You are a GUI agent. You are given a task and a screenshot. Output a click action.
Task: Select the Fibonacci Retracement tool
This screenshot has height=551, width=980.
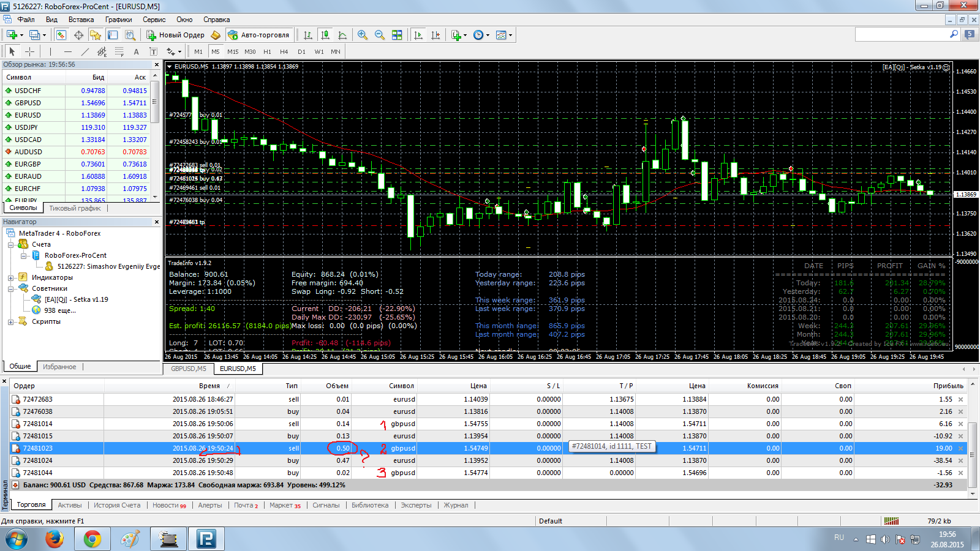(x=119, y=51)
